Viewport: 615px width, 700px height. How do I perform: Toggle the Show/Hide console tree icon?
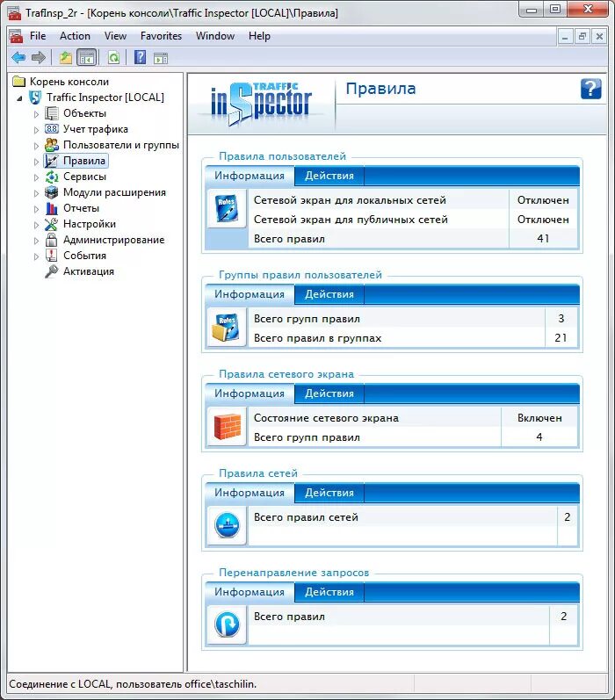click(87, 58)
